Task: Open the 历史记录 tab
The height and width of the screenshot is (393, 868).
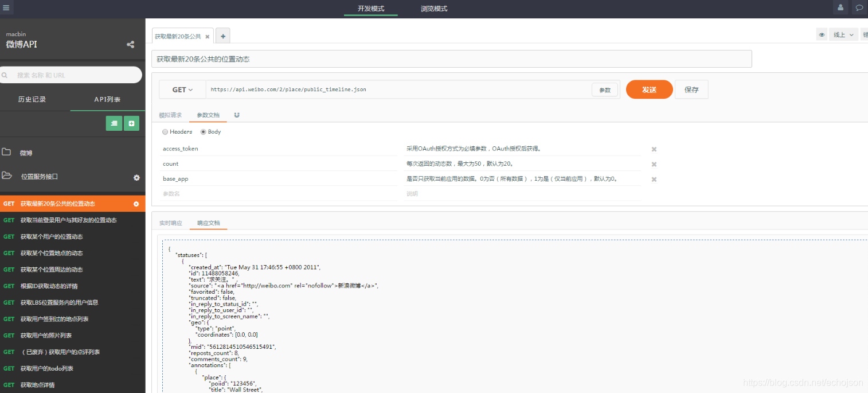Action: 32,99
